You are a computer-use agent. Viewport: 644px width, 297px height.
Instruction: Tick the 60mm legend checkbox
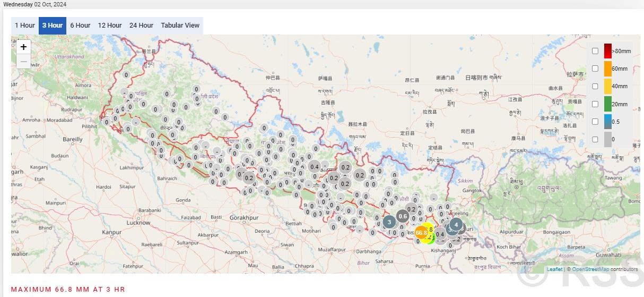click(595, 69)
